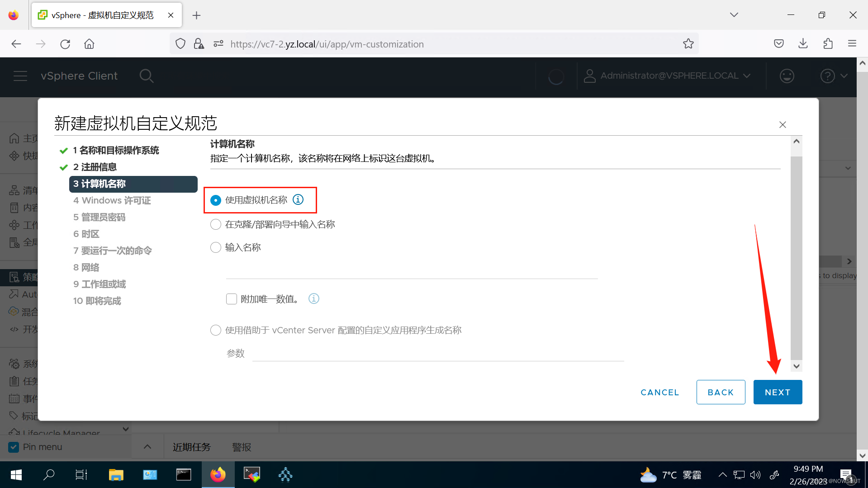
Task: Open the 策略 policies sidebar icon
Action: click(15, 277)
